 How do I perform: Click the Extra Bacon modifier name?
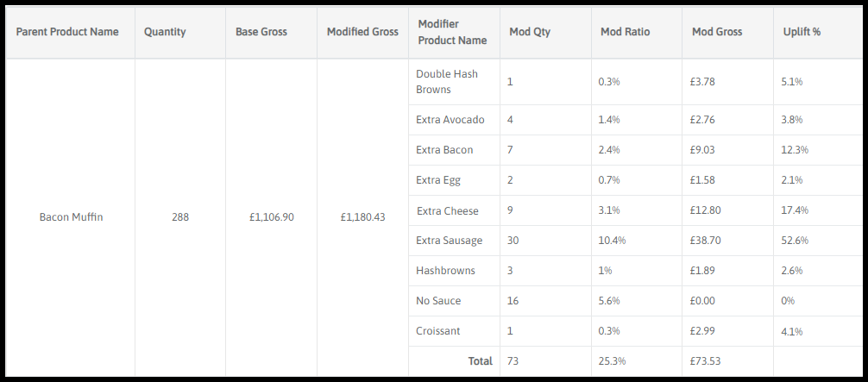point(444,150)
